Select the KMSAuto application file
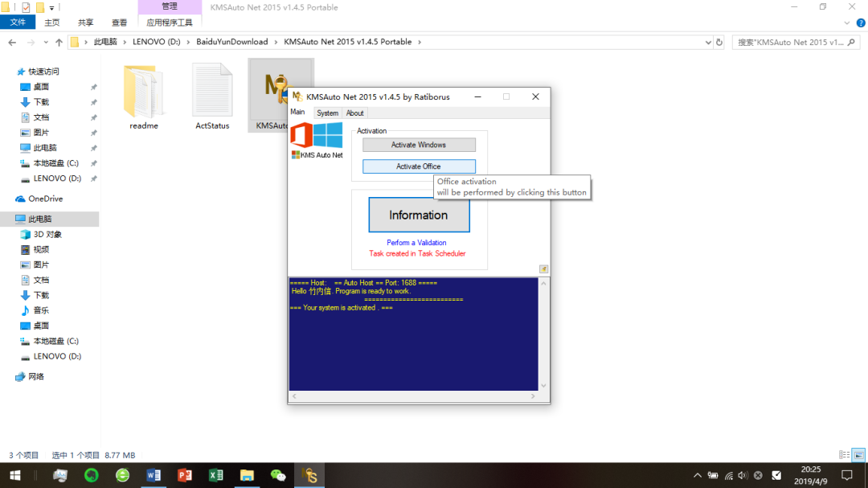Image resolution: width=868 pixels, height=488 pixels. tap(268, 96)
